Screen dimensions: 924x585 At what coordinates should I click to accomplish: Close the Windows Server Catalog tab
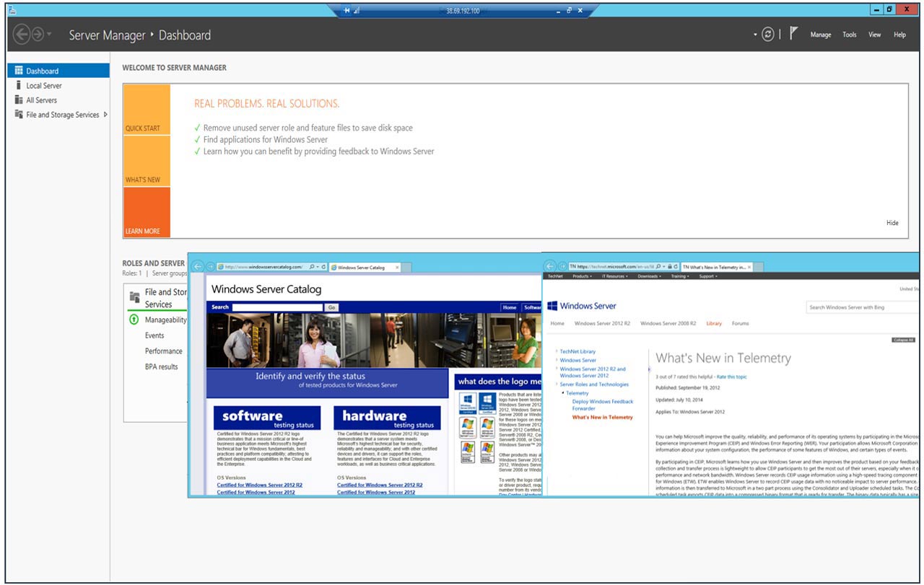point(397,267)
